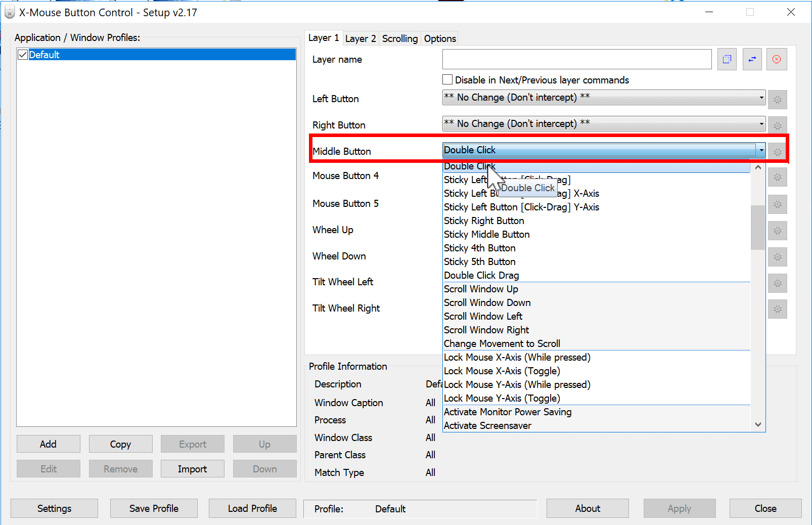The height and width of the screenshot is (525, 812).
Task: Open settings gear beside Mouse Button 4
Action: coord(778,177)
